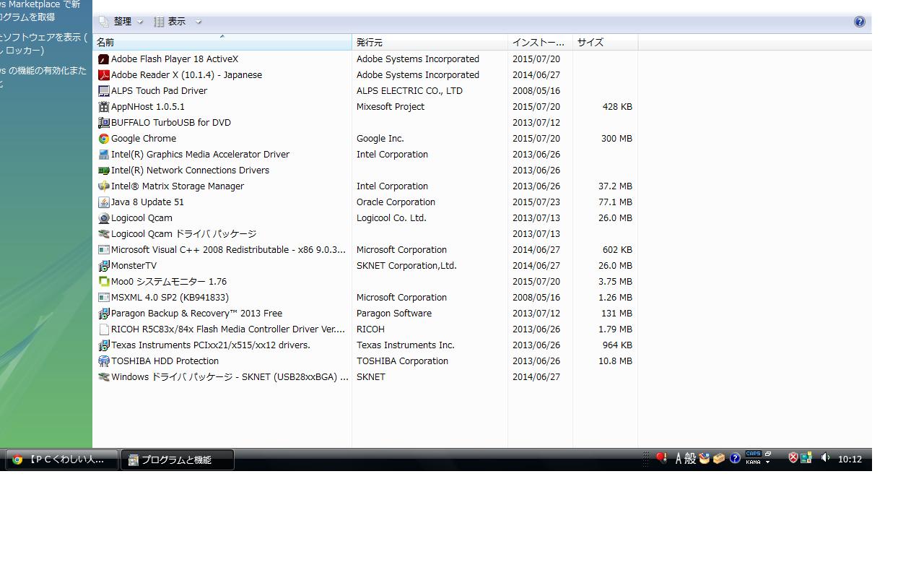Click the Adobe Reader X icon
The height and width of the screenshot is (578, 924).
[x=104, y=75]
